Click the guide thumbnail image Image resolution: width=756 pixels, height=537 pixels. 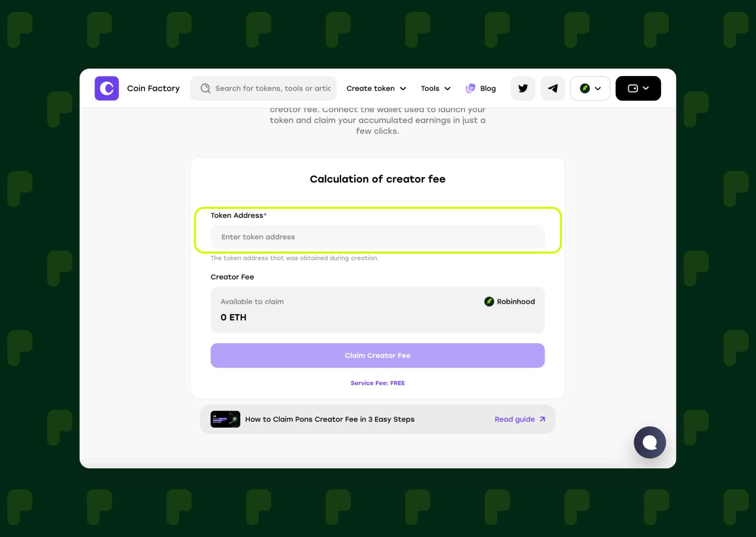coord(225,419)
